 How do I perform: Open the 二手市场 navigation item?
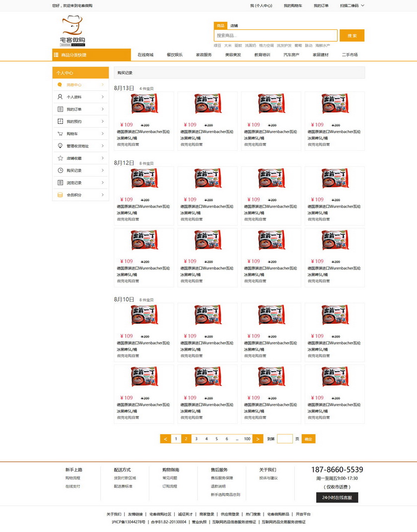click(x=349, y=55)
